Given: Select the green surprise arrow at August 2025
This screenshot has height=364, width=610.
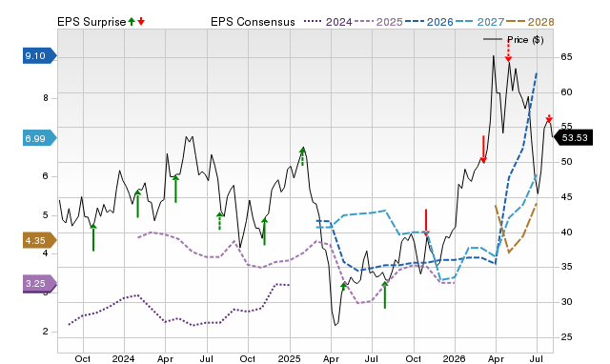Looking at the screenshot, I should 385,295.
